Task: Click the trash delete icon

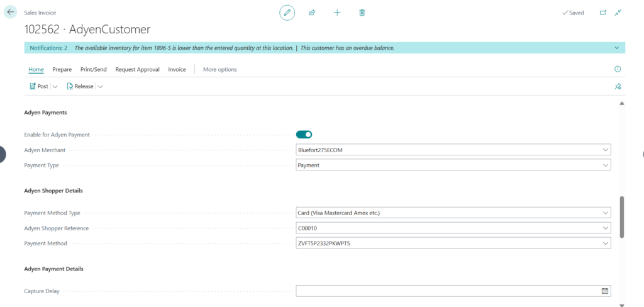Action: [x=362, y=13]
